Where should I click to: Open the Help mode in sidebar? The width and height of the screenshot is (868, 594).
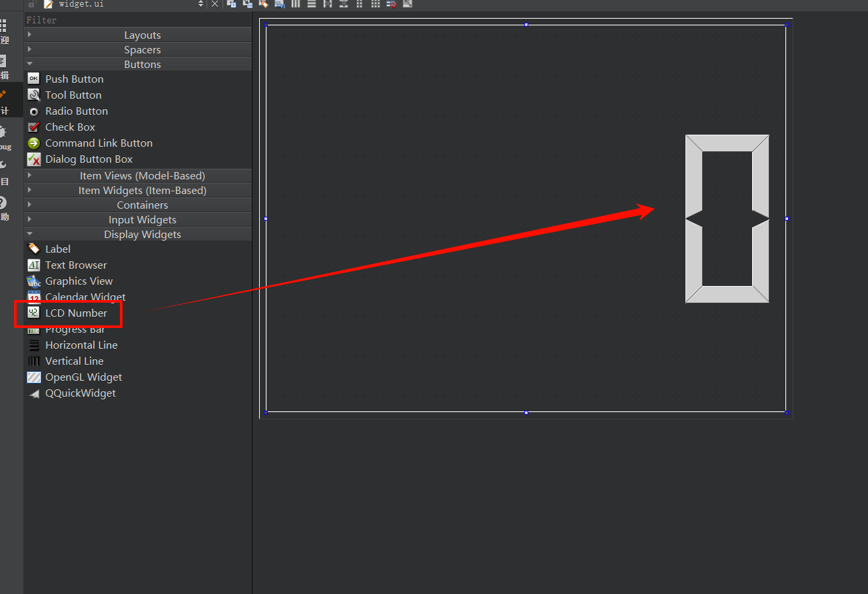coord(4,205)
